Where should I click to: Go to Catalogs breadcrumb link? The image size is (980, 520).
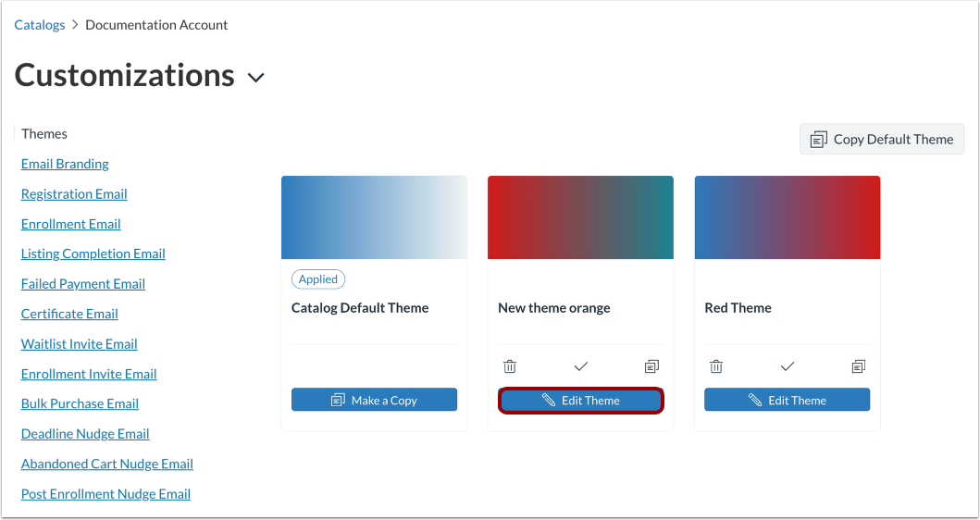(x=40, y=25)
